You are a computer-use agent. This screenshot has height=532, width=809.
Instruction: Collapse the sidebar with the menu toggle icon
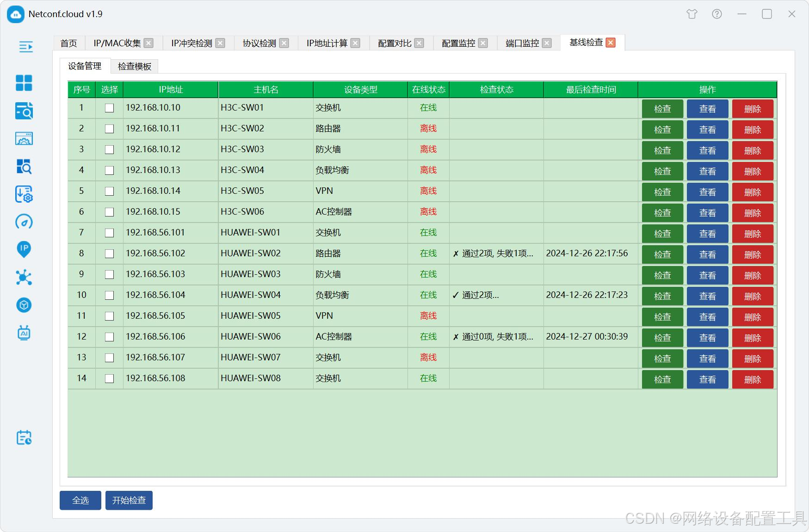pyautogui.click(x=26, y=47)
